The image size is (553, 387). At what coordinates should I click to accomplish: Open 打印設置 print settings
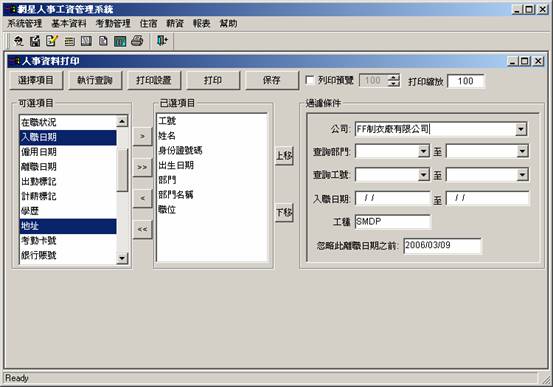[154, 80]
